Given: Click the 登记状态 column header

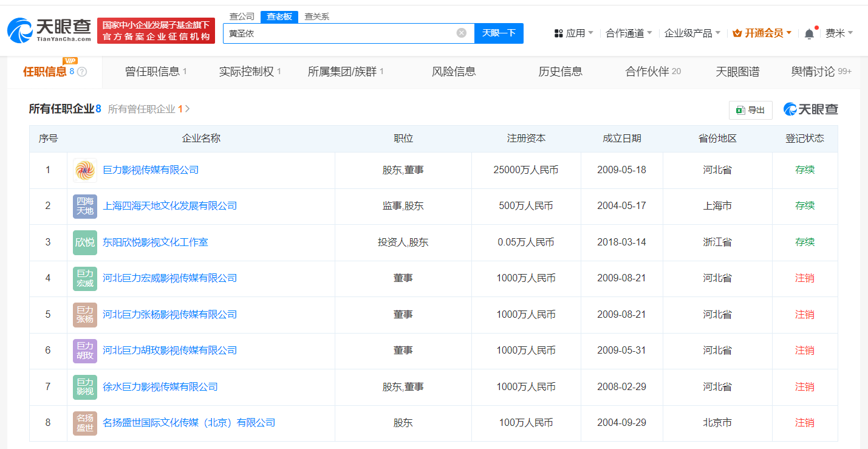Looking at the screenshot, I should 805,139.
